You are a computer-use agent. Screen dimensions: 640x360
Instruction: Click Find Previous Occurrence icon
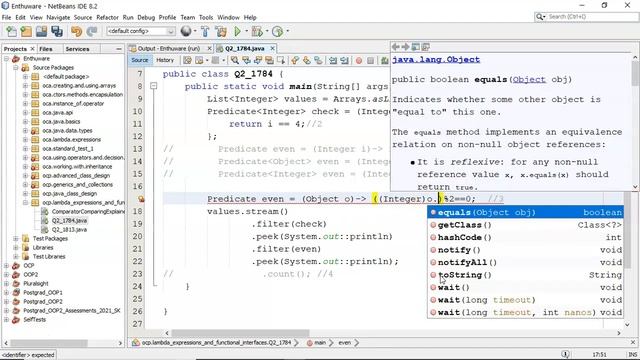coord(246,60)
